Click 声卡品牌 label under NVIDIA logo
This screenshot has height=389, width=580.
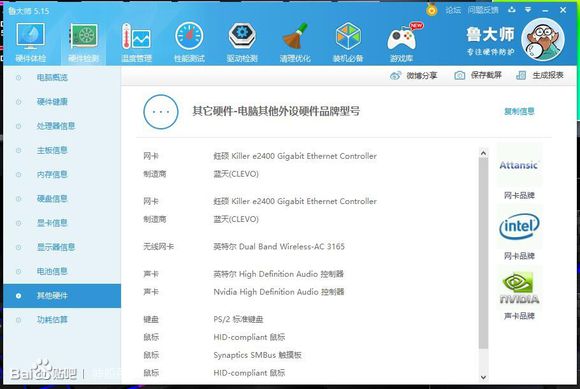pos(519,316)
